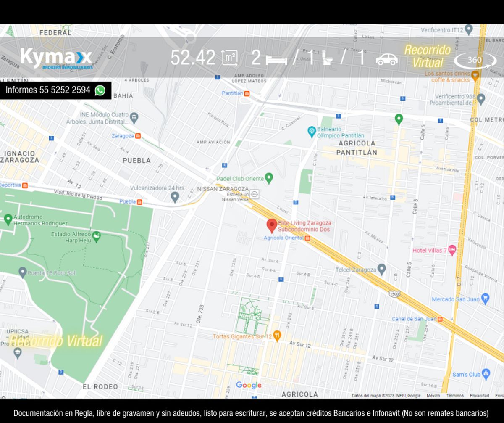
Task: Click the Puerta 15 Foro Sol label
Action: (x=52, y=273)
